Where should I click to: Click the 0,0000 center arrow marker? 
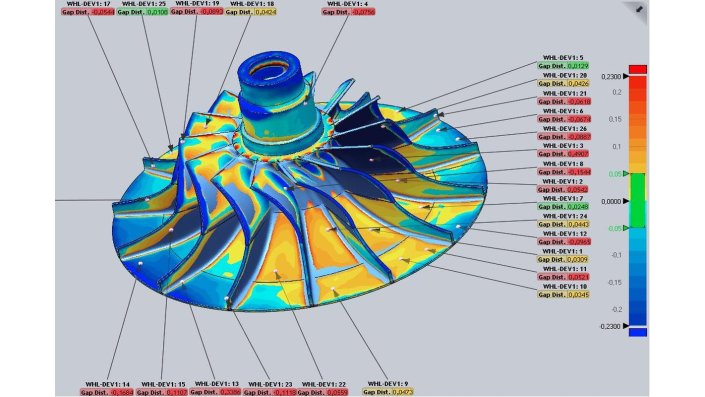pyautogui.click(x=625, y=201)
